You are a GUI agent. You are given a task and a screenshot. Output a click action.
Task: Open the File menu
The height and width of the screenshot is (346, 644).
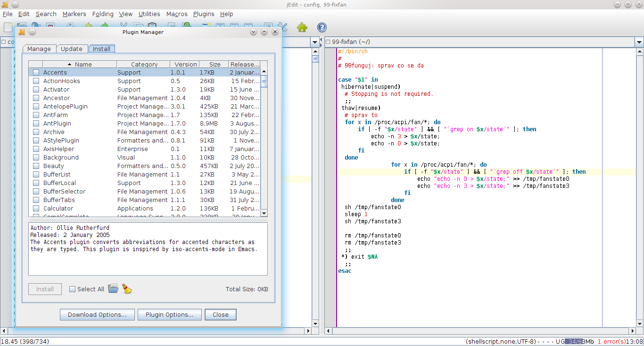pos(8,14)
